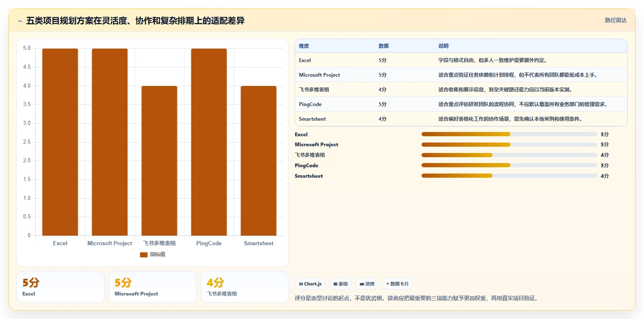Click the 数据 column header
The height and width of the screenshot is (319, 644).
point(383,46)
